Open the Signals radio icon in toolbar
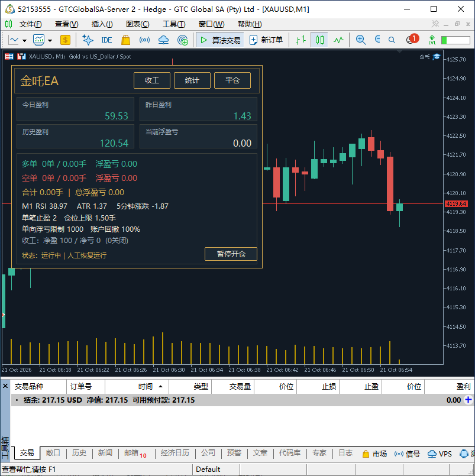The image size is (475, 476). click(x=144, y=40)
